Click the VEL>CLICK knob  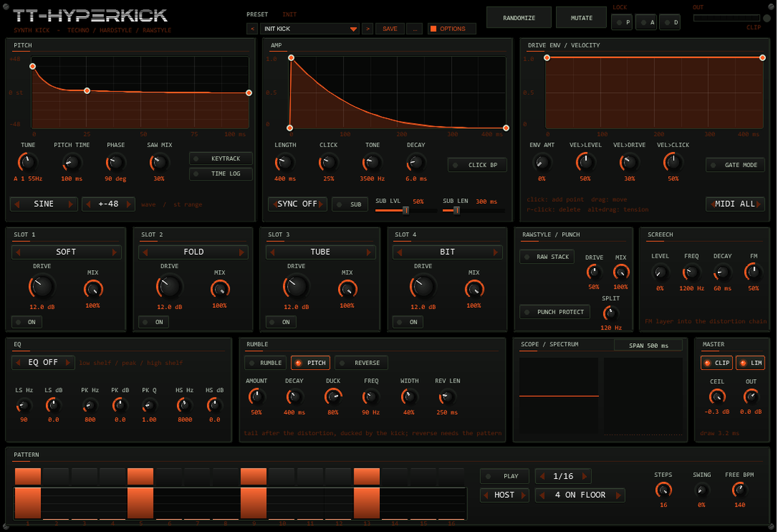(x=673, y=162)
